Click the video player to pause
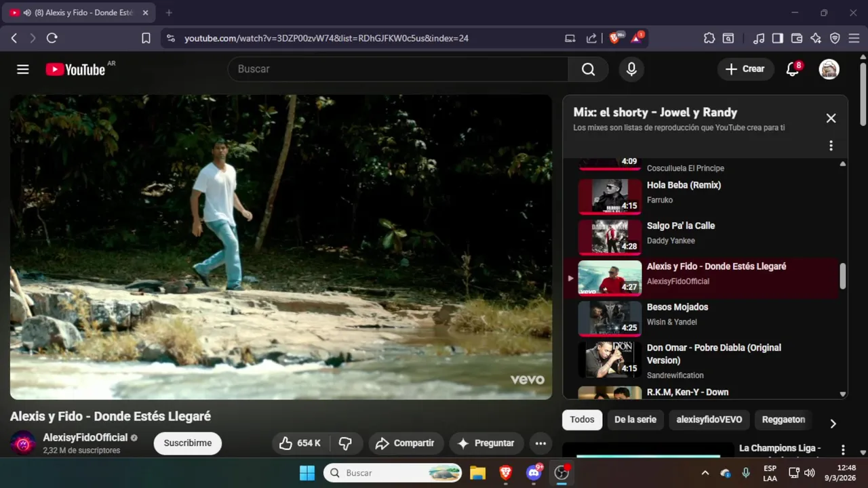 point(281,247)
